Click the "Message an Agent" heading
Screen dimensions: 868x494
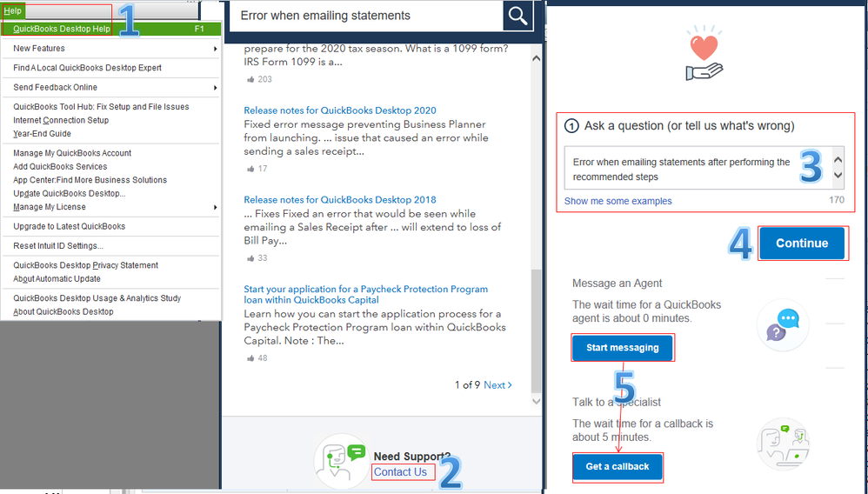click(618, 283)
